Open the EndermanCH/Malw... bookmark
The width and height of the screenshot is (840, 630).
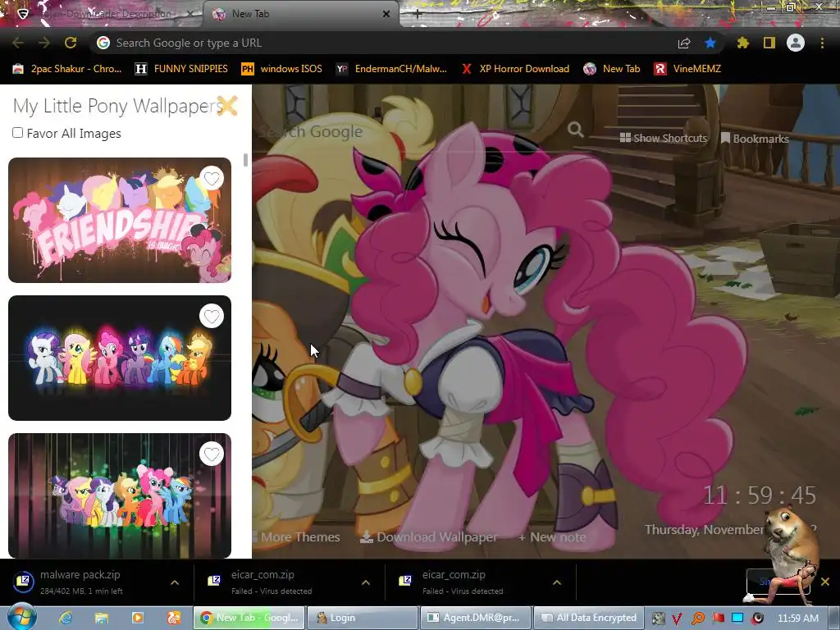tap(391, 69)
